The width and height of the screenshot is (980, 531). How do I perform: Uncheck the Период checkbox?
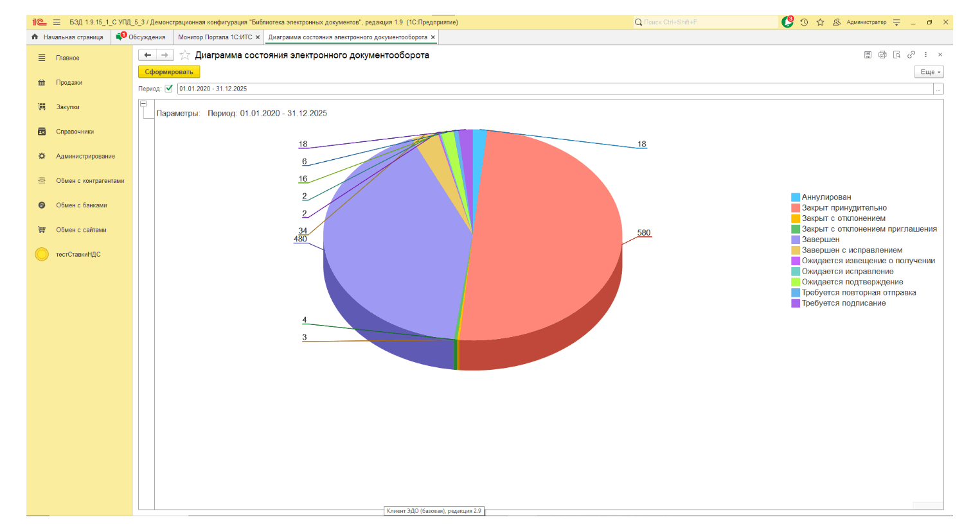point(169,89)
